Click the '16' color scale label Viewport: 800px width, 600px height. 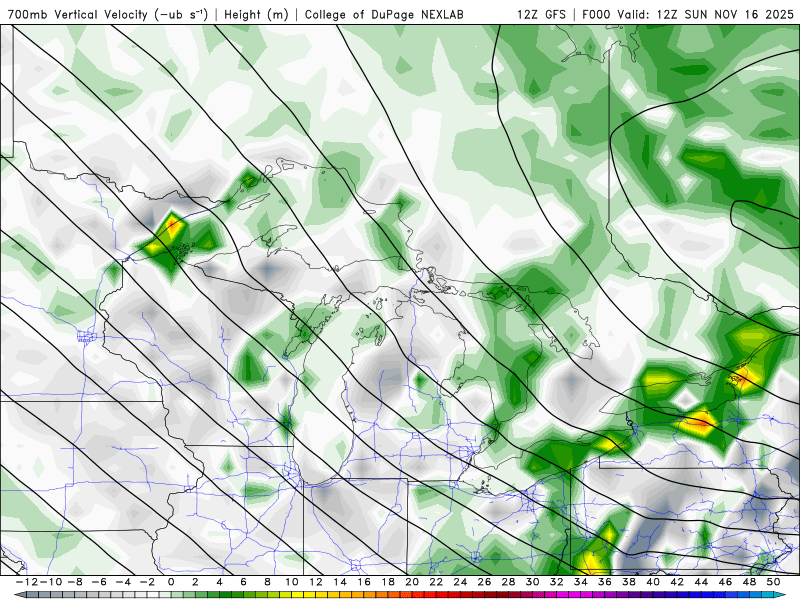pyautogui.click(x=364, y=582)
